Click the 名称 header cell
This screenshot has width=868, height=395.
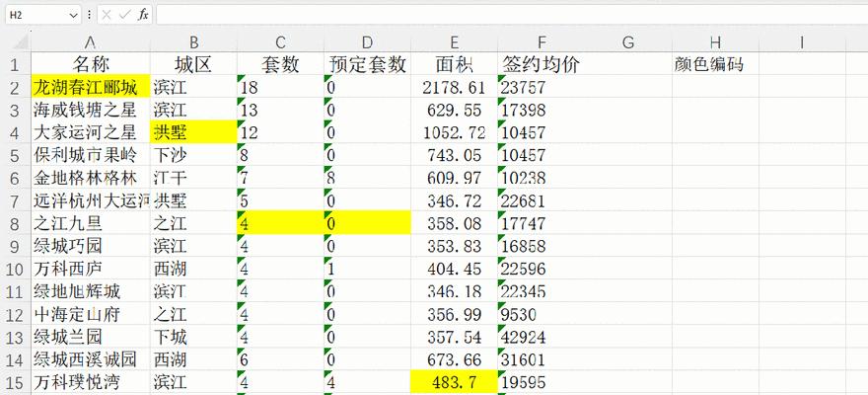(x=90, y=64)
